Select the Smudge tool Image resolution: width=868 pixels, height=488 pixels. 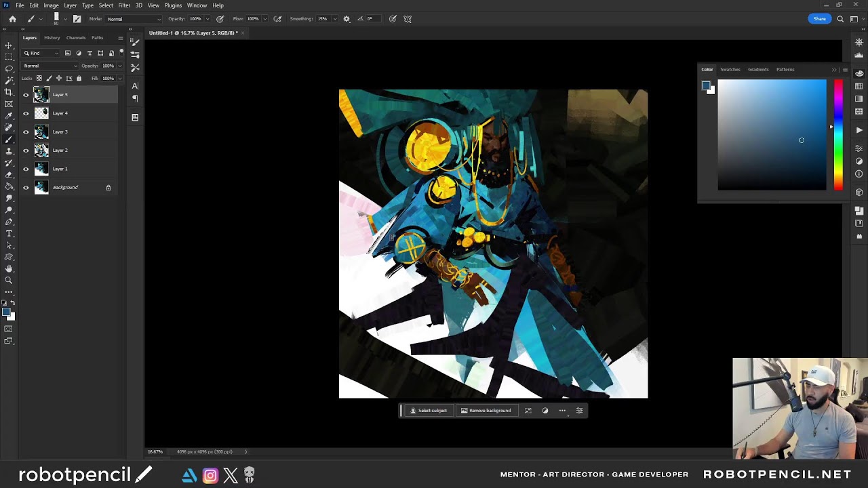click(9, 198)
